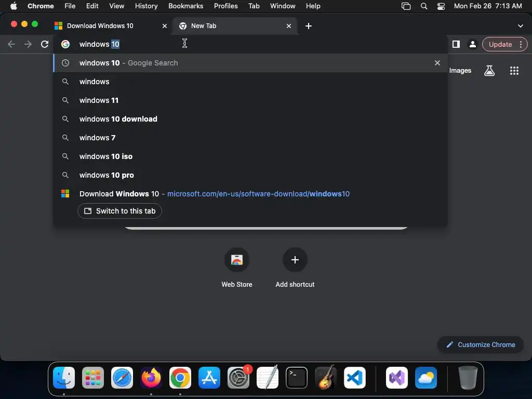This screenshot has width=532, height=399.
Task: Click the Update button in toolbar
Action: click(500, 44)
